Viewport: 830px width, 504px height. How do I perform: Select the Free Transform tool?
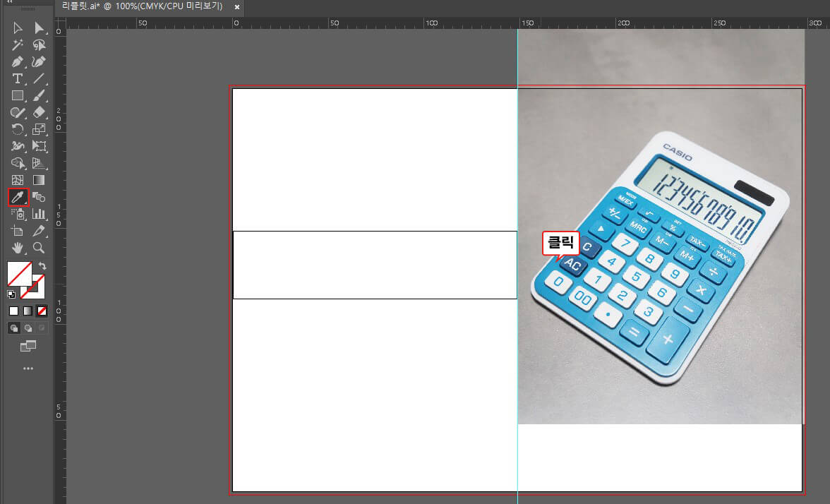[39, 146]
